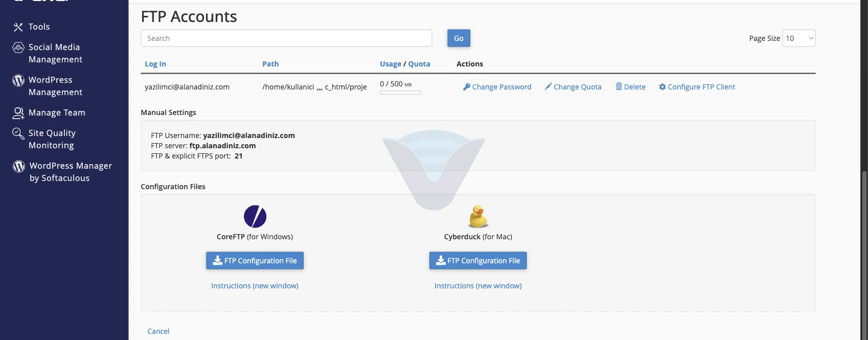Image resolution: width=868 pixels, height=340 pixels.
Task: Click the Cyberduck duck icon
Action: click(478, 216)
